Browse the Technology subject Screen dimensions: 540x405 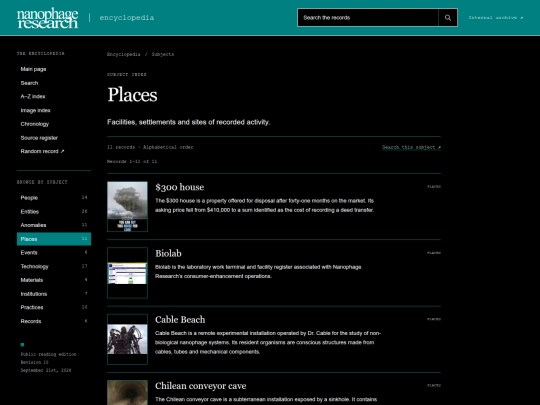pos(54,266)
